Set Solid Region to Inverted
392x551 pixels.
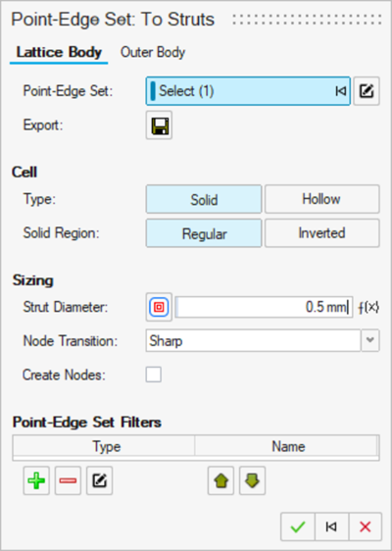point(321,233)
